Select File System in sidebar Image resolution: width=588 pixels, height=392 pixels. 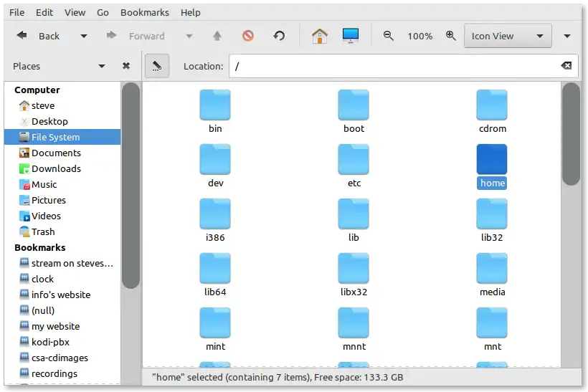point(62,137)
